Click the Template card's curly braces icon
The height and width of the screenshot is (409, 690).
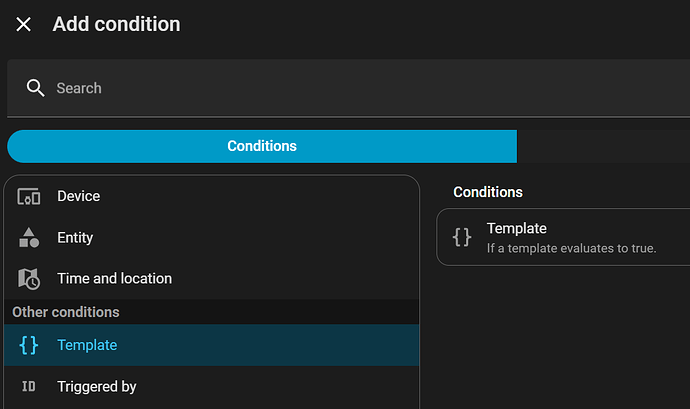pos(462,237)
